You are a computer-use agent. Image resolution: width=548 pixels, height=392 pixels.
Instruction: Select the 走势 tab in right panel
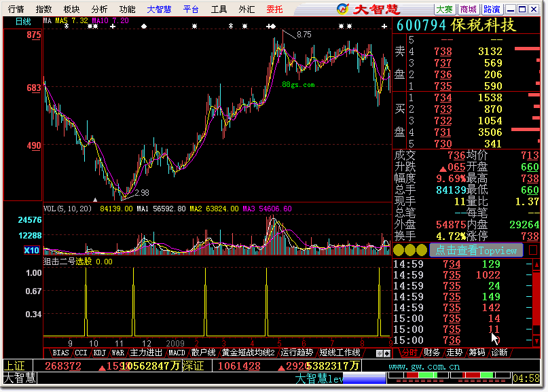[454, 353]
